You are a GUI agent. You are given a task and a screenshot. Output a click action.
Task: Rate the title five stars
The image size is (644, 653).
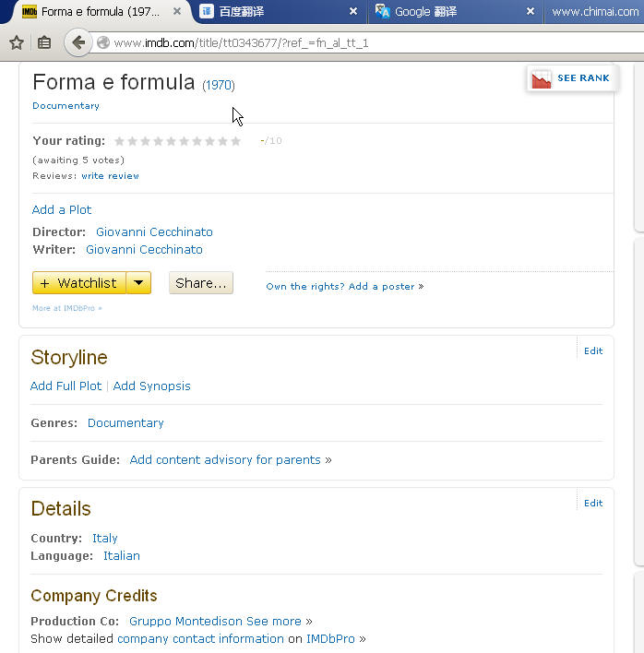point(171,141)
